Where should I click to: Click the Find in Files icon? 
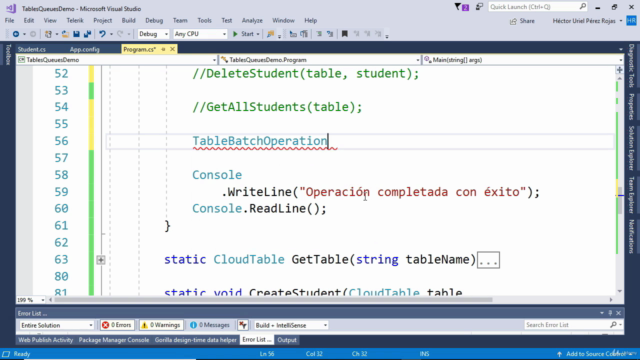270,34
